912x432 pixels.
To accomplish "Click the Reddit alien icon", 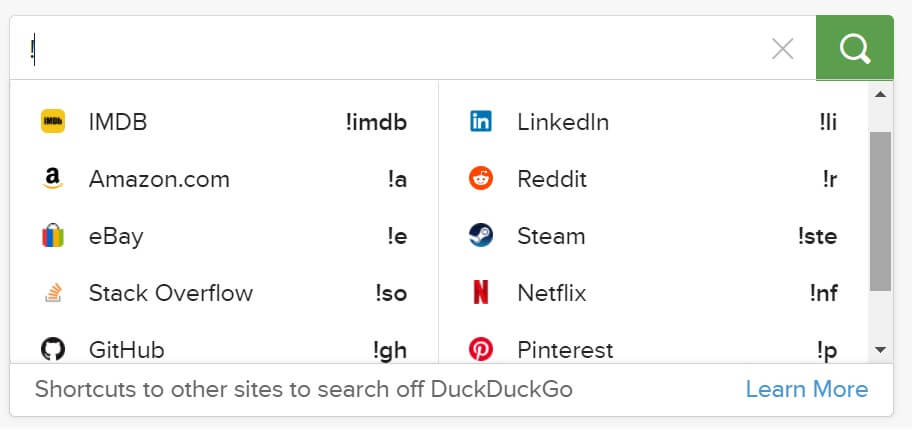I will pos(481,178).
